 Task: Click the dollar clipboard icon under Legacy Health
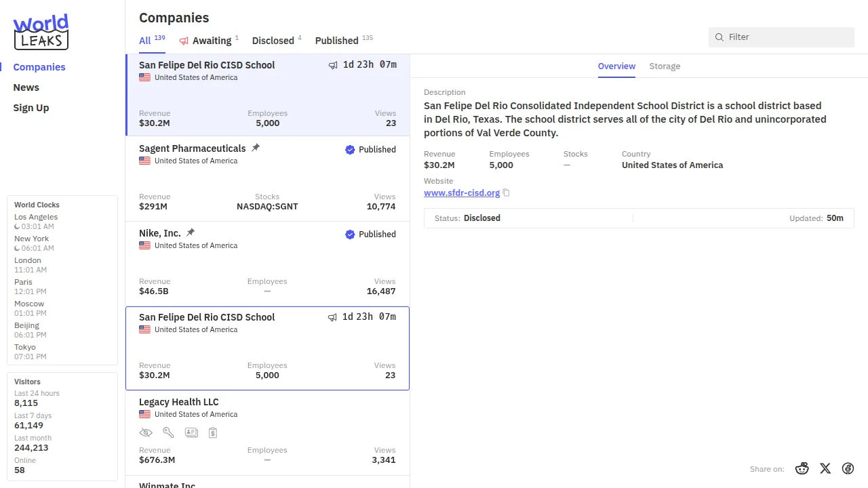click(x=213, y=432)
